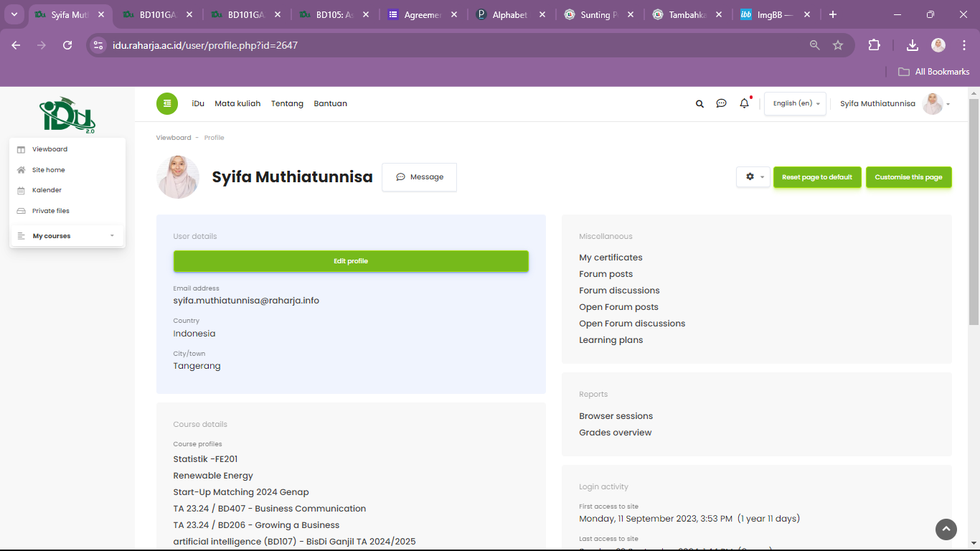Image resolution: width=980 pixels, height=551 pixels.
Task: Click Customise this page
Action: click(908, 177)
